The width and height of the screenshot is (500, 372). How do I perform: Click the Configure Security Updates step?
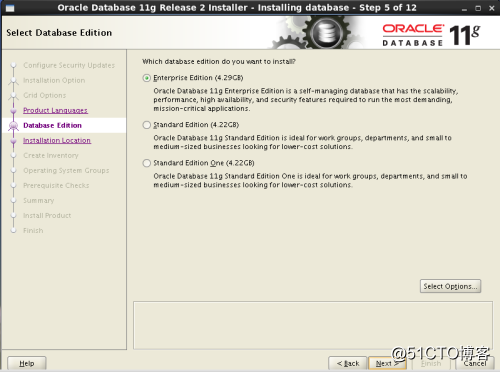[x=69, y=65]
